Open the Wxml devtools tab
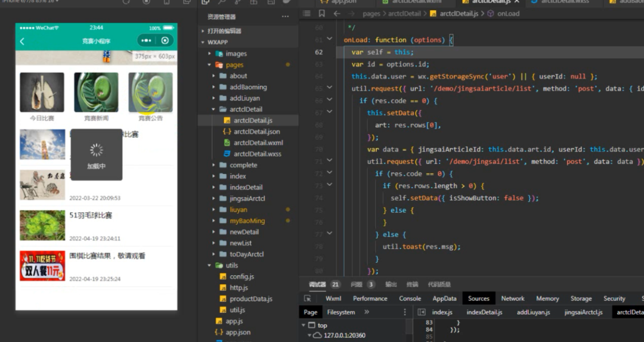 333,299
